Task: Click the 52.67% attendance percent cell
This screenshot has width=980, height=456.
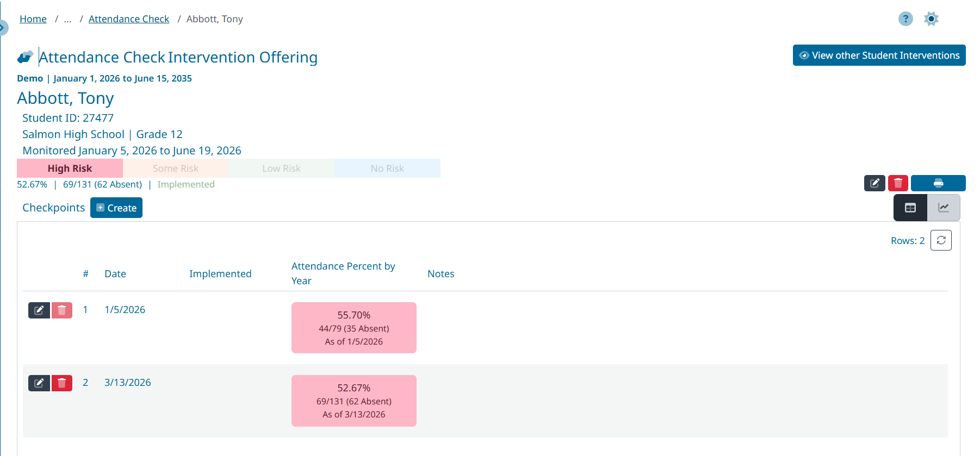Action: click(353, 401)
